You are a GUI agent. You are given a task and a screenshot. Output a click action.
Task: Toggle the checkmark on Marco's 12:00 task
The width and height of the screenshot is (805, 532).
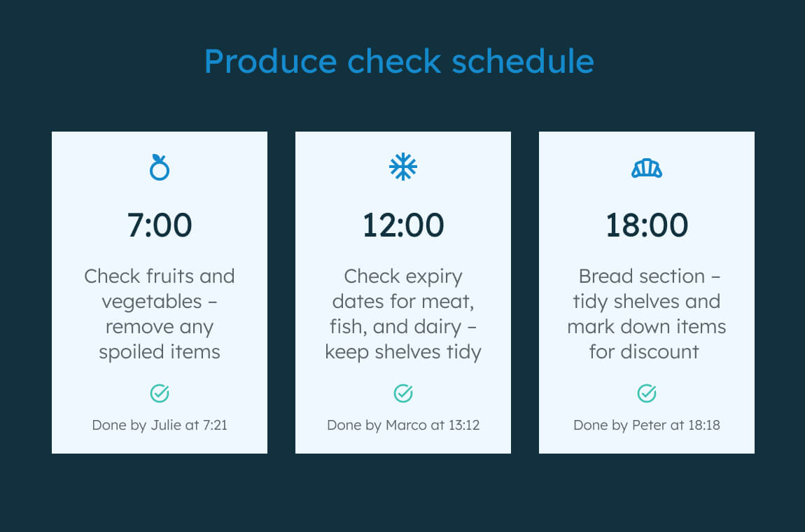tap(403, 393)
